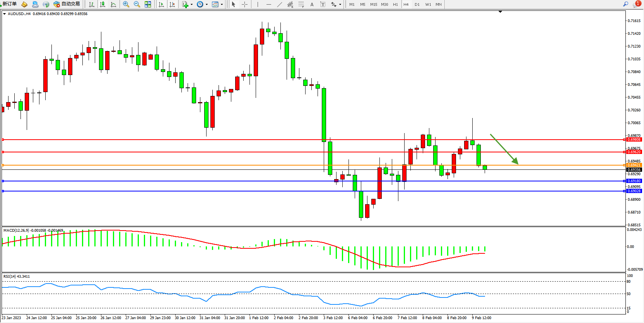Select the Crosshair tool
Viewport: 644px width, 323px height.
point(244,4)
